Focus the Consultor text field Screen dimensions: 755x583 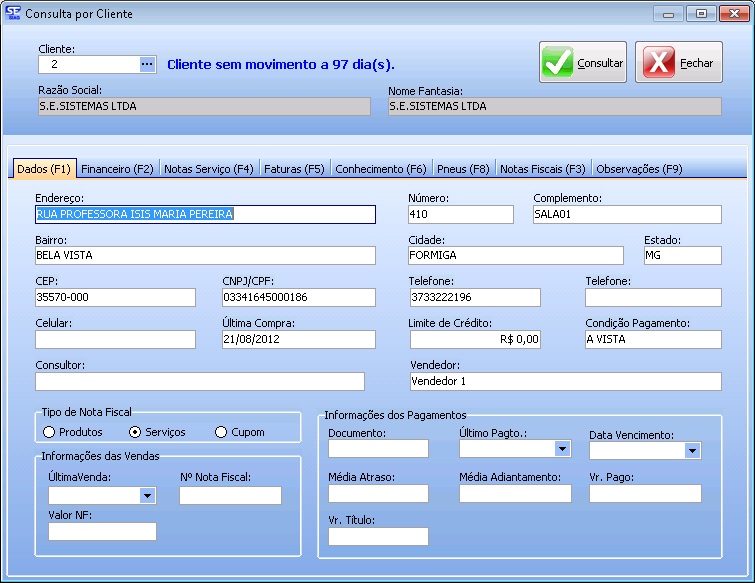(199, 381)
